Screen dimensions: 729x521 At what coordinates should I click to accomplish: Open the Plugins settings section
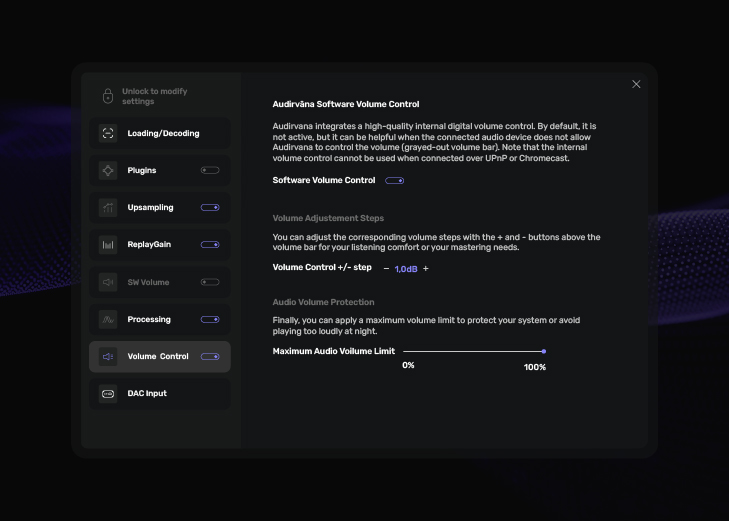pos(160,171)
